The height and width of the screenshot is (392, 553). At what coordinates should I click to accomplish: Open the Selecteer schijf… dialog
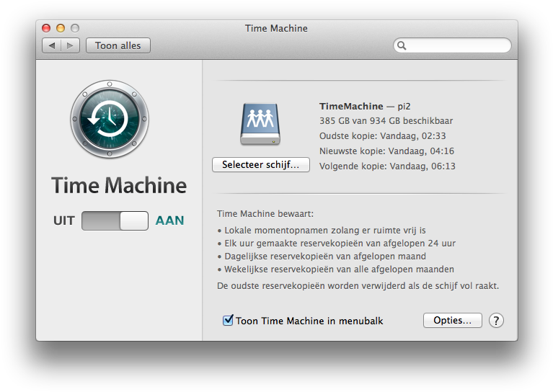(260, 164)
